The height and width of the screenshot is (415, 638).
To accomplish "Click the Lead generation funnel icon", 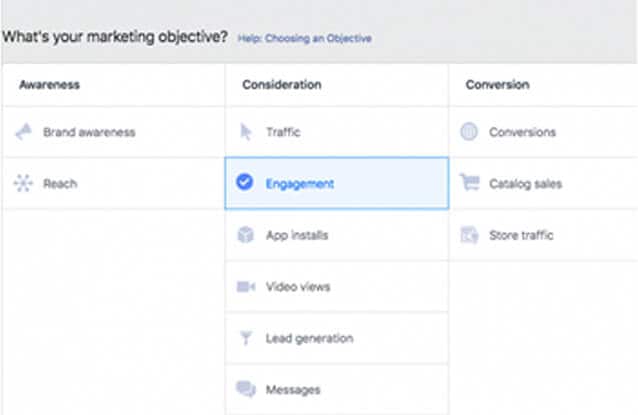I will 246,339.
